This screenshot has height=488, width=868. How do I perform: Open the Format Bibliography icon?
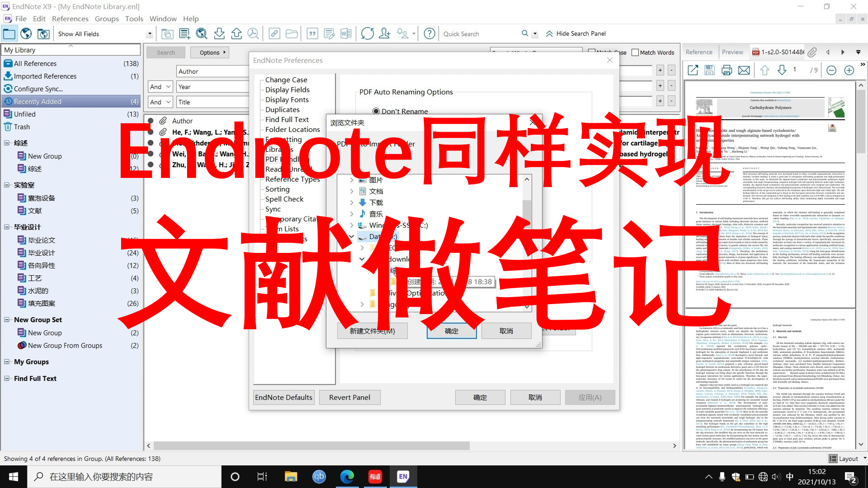pyautogui.click(x=329, y=33)
